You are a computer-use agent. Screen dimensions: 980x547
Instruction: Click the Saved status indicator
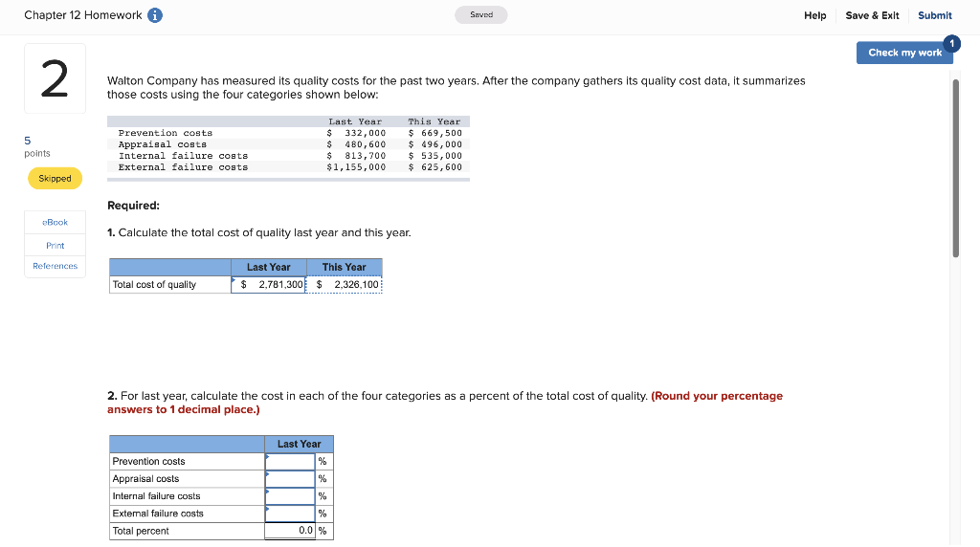point(481,15)
